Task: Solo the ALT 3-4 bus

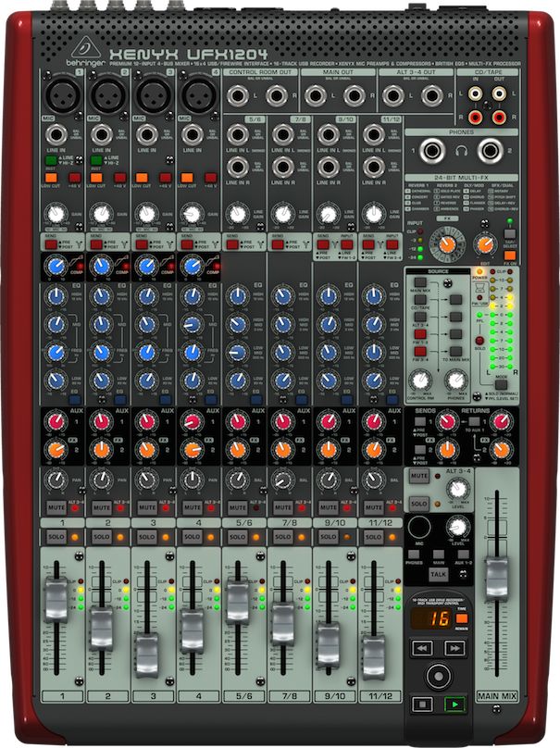Action: pyautogui.click(x=418, y=504)
